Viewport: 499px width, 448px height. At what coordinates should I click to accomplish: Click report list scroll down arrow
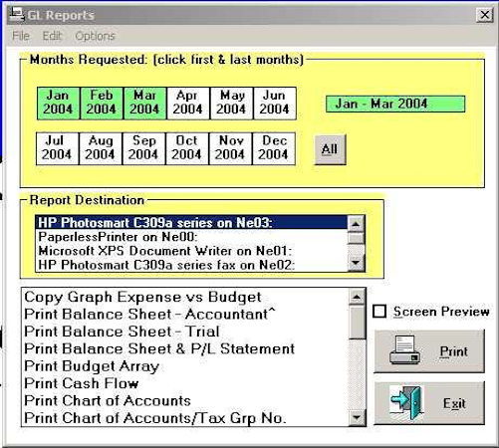(357, 417)
